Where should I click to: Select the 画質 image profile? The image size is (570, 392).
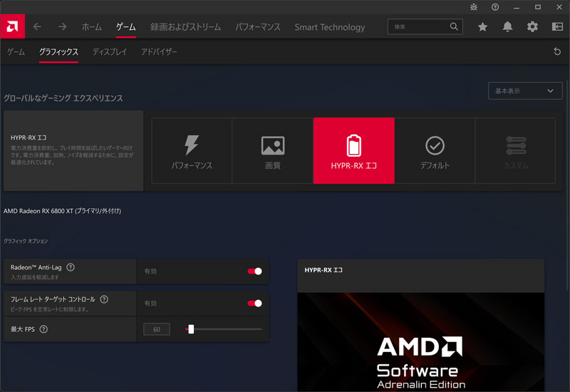click(273, 150)
